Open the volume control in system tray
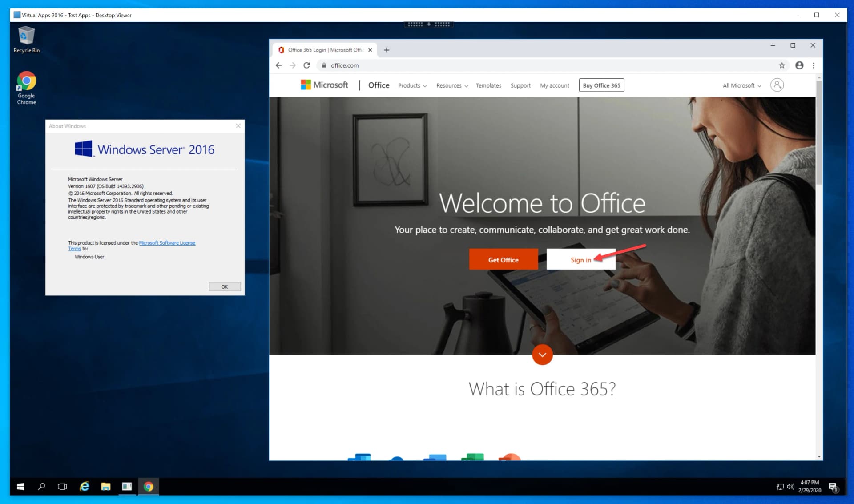This screenshot has height=504, width=854. pyautogui.click(x=790, y=487)
